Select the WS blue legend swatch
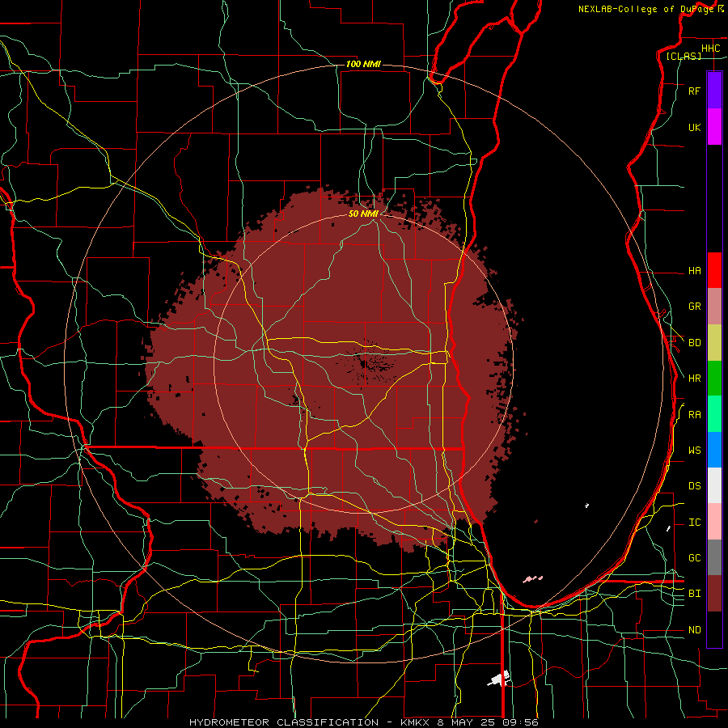This screenshot has width=728, height=728. point(714,450)
